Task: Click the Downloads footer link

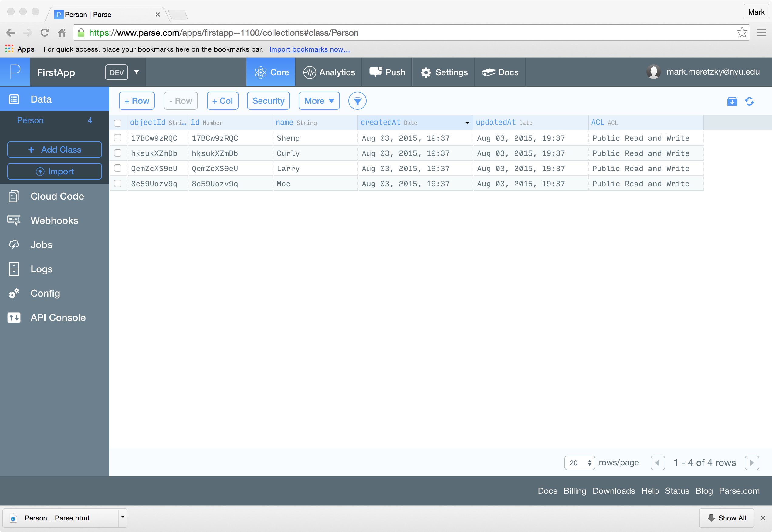Action: 614,491
